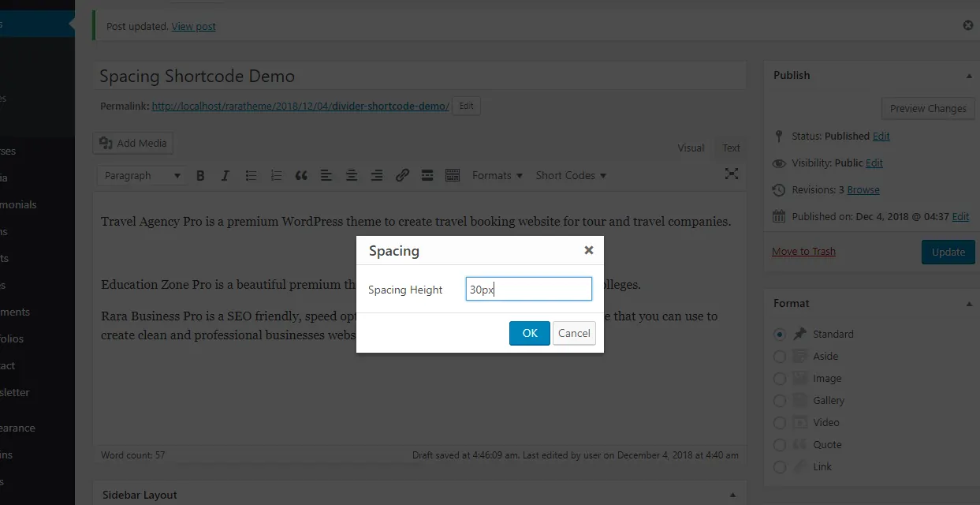Screen dimensions: 980x505
Task: Move the post to Trash
Action: 803,251
